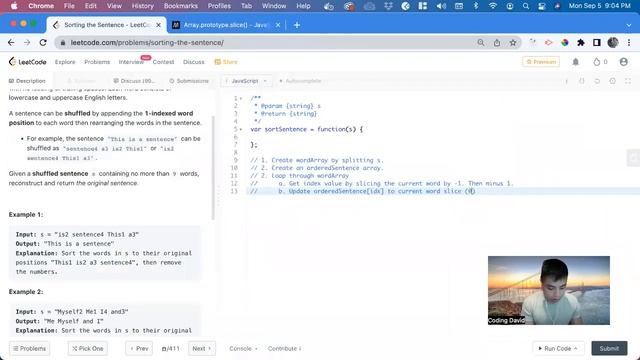Go to Prev problem
This screenshot has height=360, width=640.
[139, 349]
